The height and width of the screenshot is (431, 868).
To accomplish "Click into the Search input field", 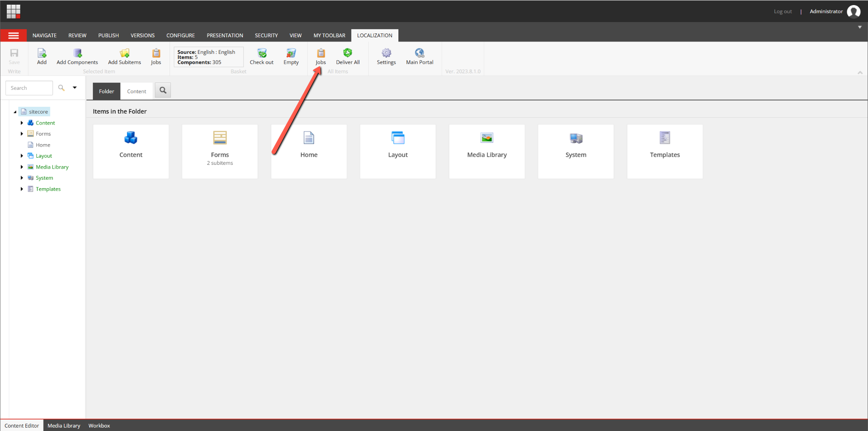I will [x=29, y=88].
